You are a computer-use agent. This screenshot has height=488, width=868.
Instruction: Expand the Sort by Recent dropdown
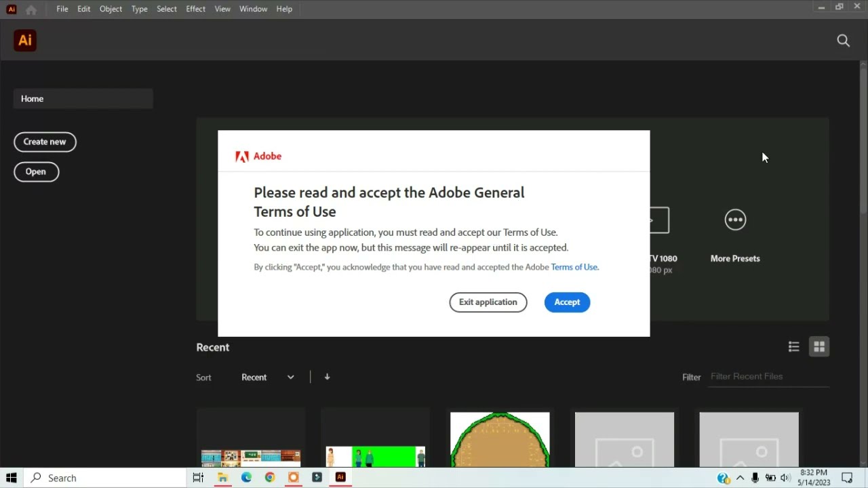(x=268, y=378)
